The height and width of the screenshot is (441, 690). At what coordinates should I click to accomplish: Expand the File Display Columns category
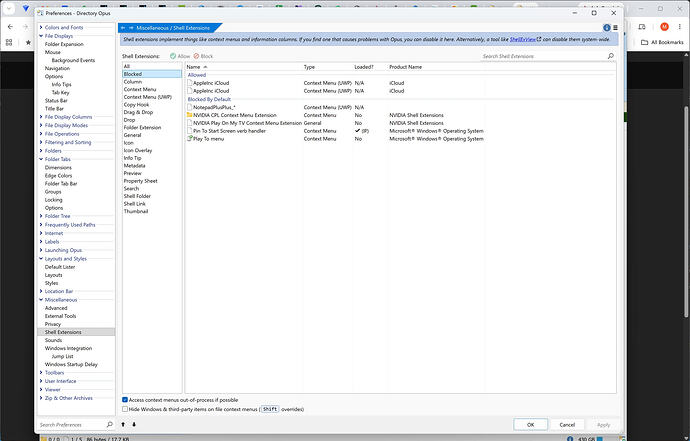pyautogui.click(x=41, y=117)
